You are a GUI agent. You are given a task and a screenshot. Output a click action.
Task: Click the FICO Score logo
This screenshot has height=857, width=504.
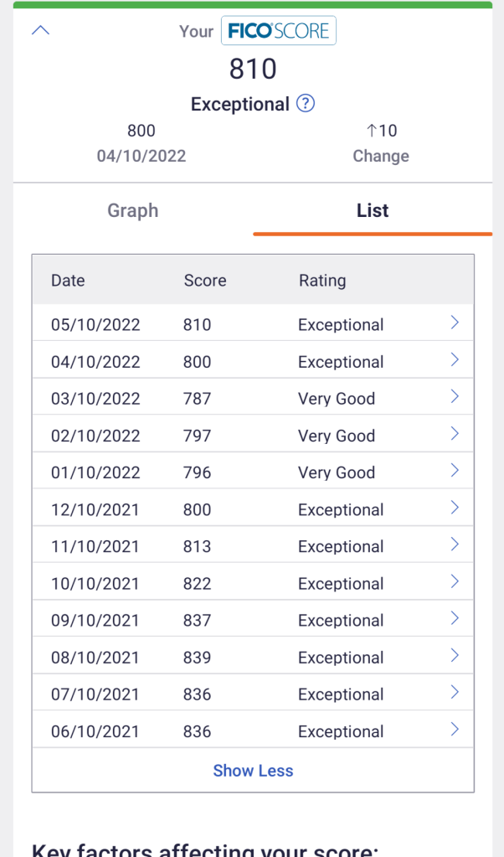279,32
